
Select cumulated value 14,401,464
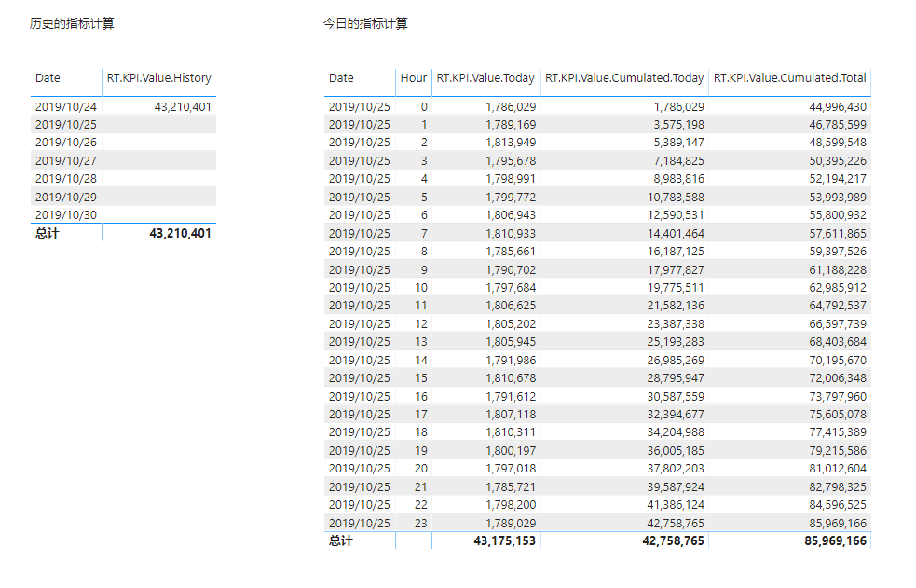[676, 234]
